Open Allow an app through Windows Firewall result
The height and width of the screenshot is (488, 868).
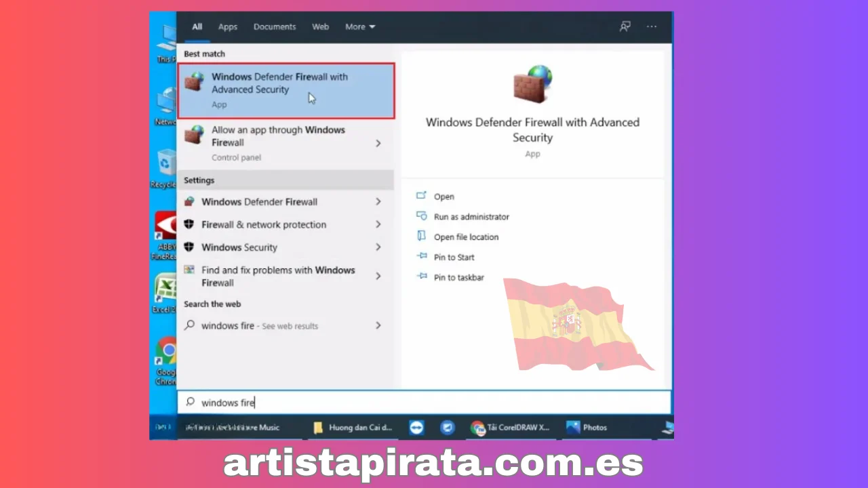coord(285,143)
